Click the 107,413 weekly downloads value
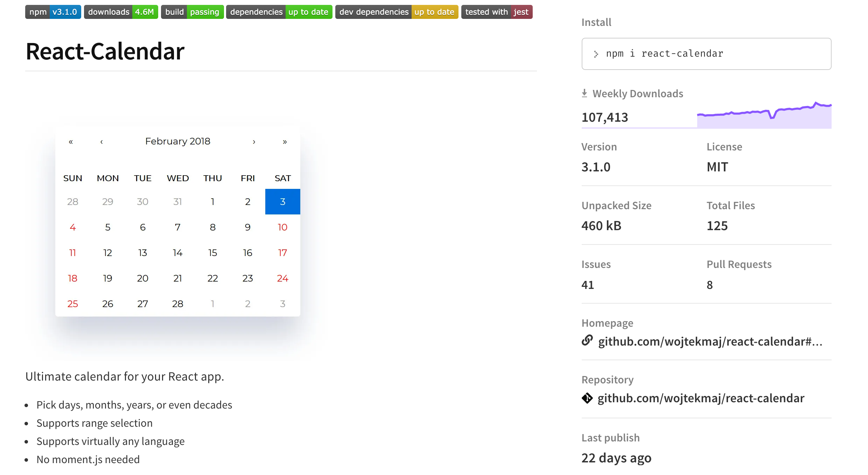 coord(605,117)
